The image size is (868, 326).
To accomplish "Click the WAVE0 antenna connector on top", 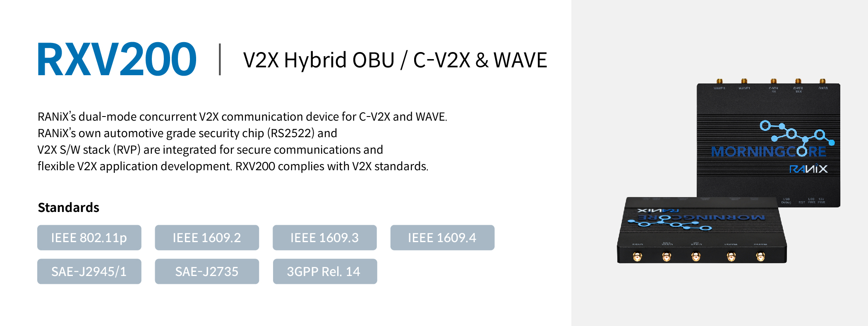I will pyautogui.click(x=719, y=81).
